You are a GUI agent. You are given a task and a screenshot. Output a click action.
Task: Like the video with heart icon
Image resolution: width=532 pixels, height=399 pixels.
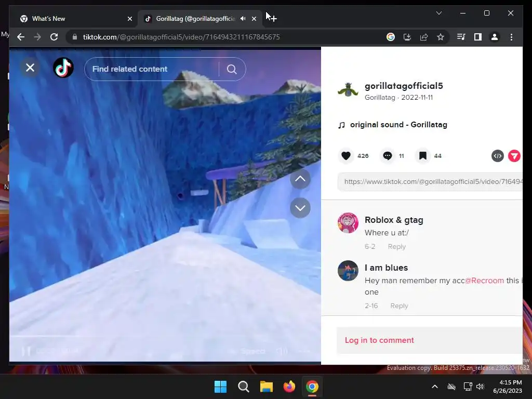click(x=345, y=156)
